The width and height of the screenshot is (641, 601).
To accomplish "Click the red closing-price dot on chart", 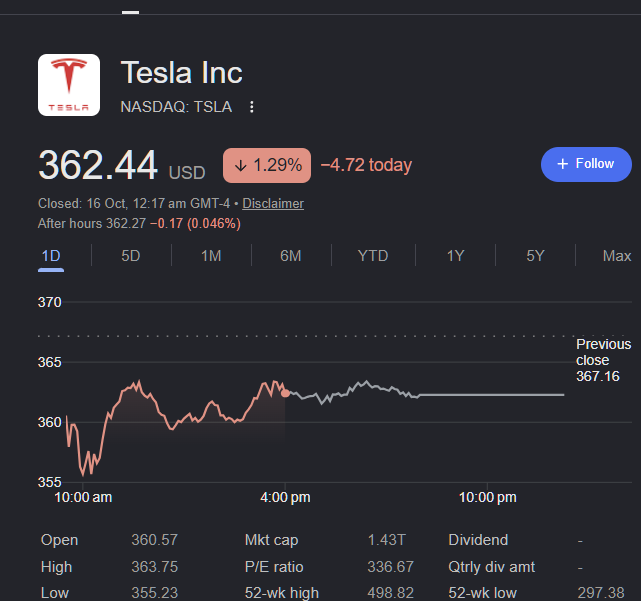I will point(285,393).
